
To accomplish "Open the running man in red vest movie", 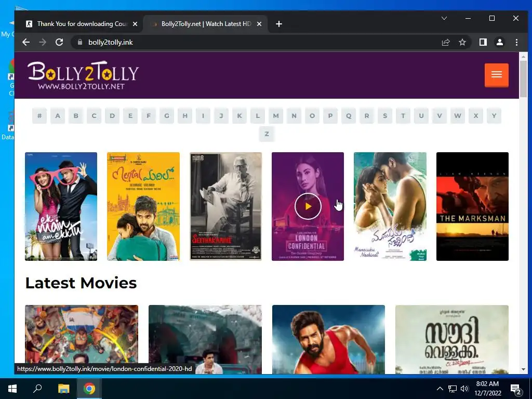I will (x=328, y=339).
